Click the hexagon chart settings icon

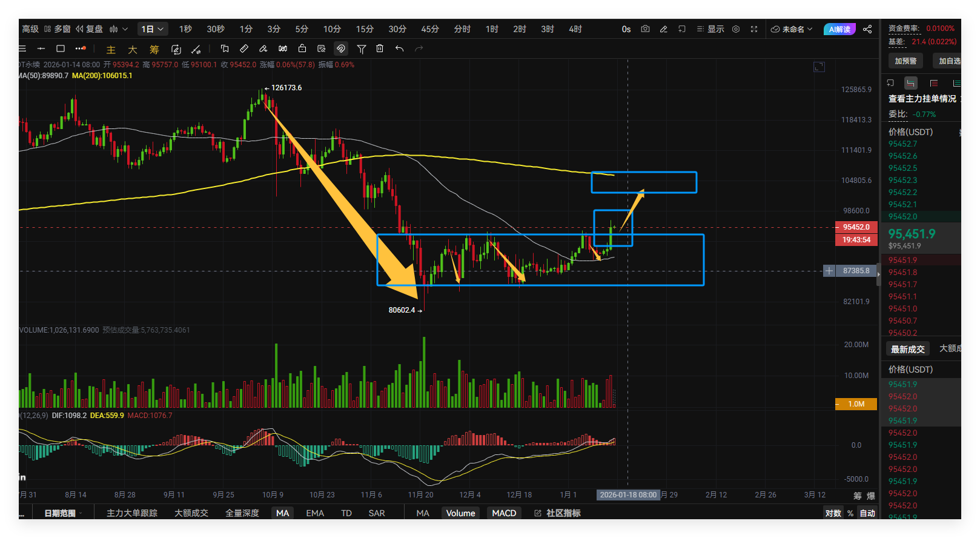click(736, 29)
